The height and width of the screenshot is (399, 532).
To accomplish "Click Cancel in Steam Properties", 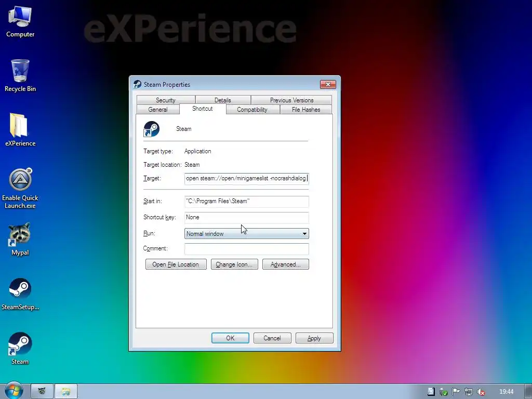I will [272, 338].
